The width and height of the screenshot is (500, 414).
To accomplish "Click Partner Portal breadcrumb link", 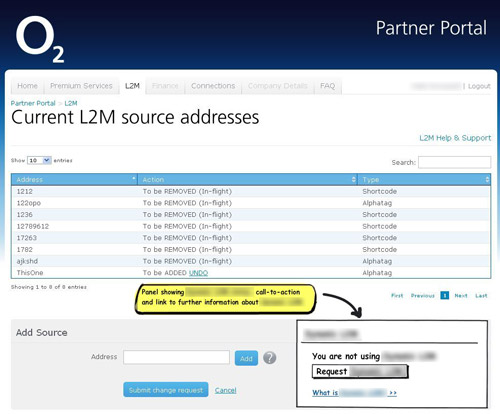I will click(x=33, y=103).
